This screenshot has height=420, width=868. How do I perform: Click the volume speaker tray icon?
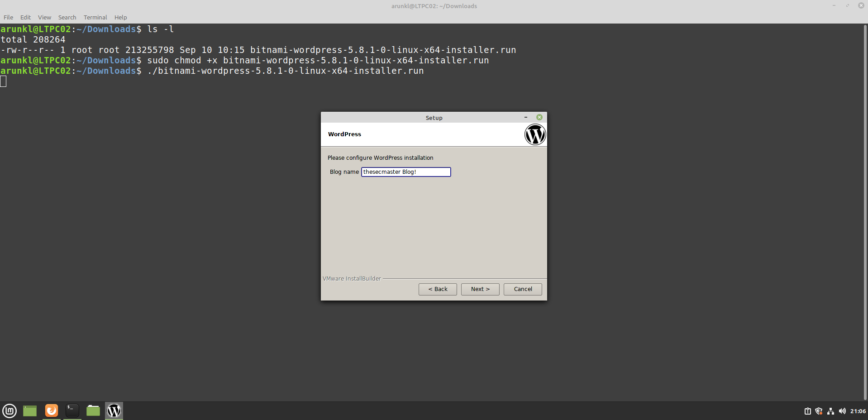(842, 411)
